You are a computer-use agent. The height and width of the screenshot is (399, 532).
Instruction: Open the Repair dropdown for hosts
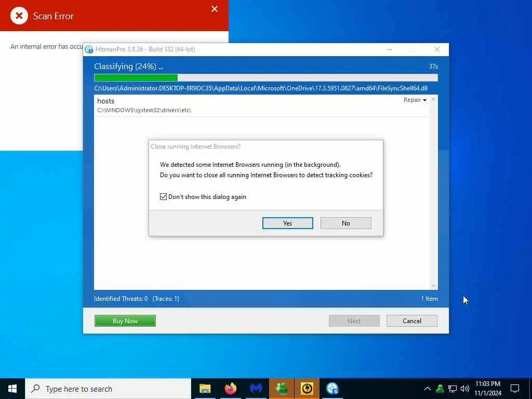[415, 100]
